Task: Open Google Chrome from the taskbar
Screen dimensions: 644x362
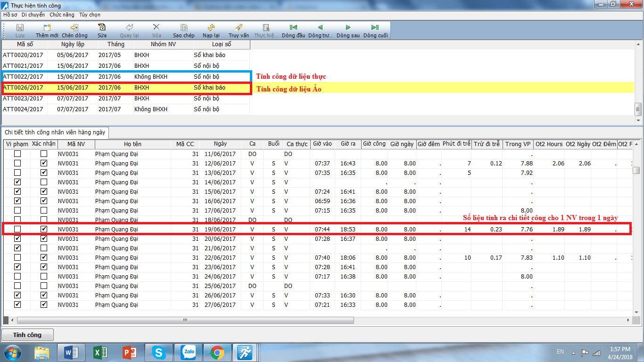Action: (x=217, y=352)
